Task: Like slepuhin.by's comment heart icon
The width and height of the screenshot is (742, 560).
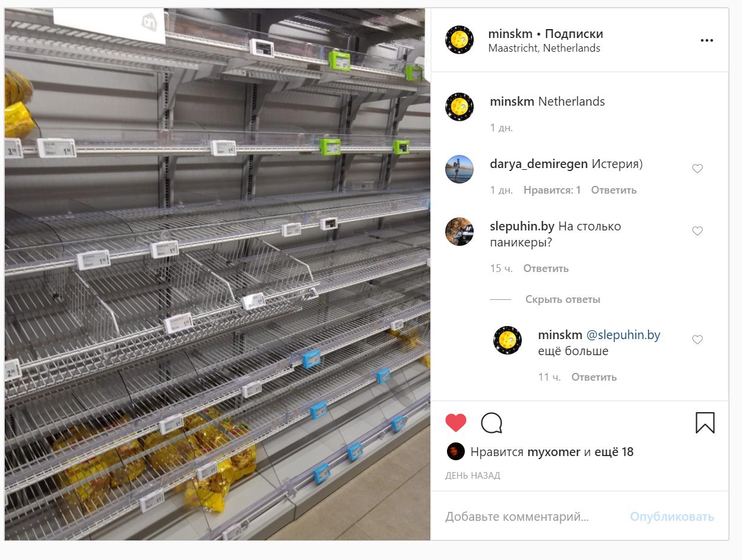Action: (x=697, y=231)
